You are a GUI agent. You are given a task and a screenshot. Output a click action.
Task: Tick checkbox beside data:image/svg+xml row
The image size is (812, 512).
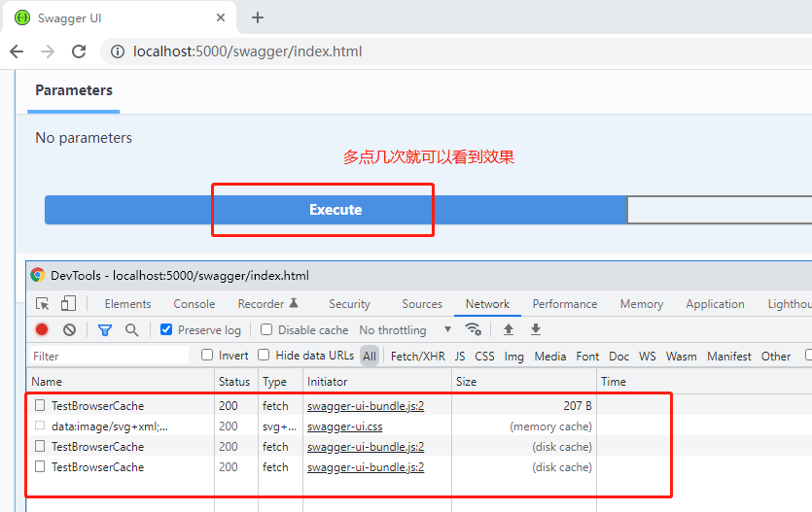[40, 426]
